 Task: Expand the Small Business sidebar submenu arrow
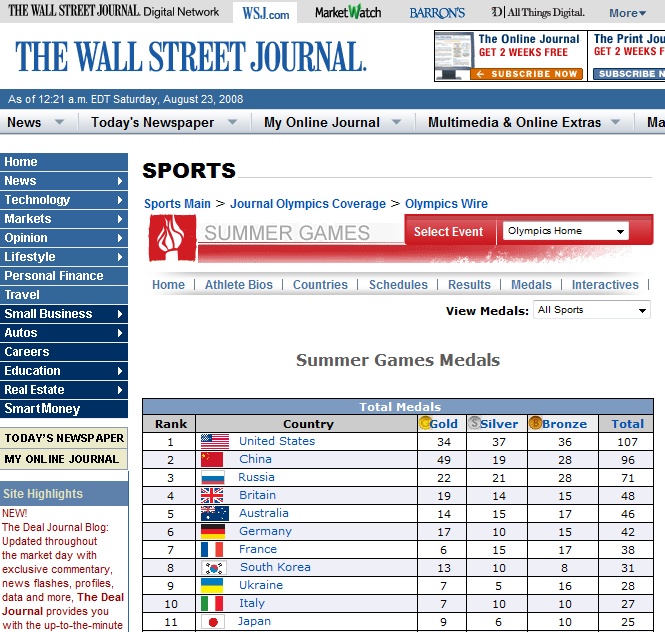coord(120,314)
